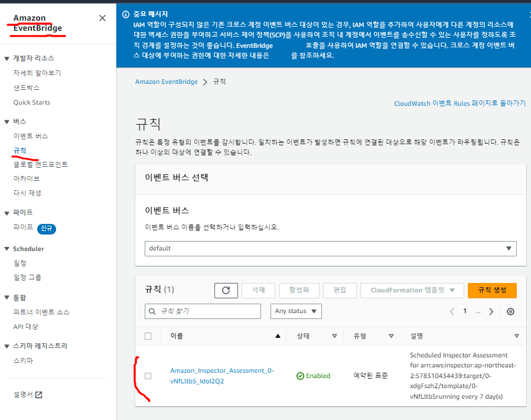
Task: Sort by the 유형 column arrow
Action: coord(391,336)
